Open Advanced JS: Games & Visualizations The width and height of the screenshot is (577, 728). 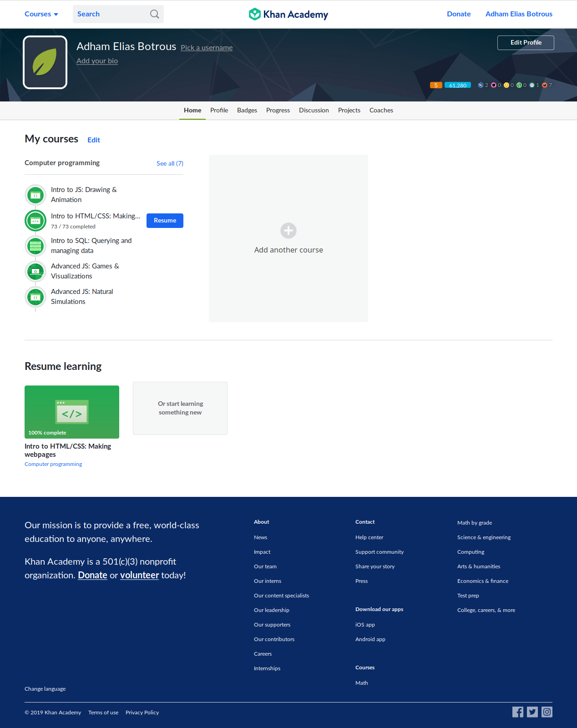tap(85, 271)
